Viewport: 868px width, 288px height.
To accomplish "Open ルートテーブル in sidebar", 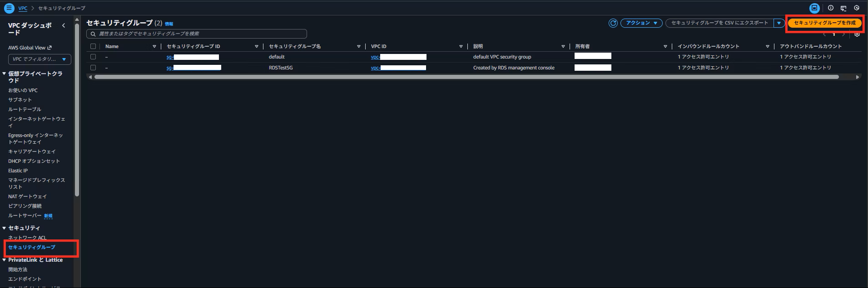I will pyautogui.click(x=25, y=109).
